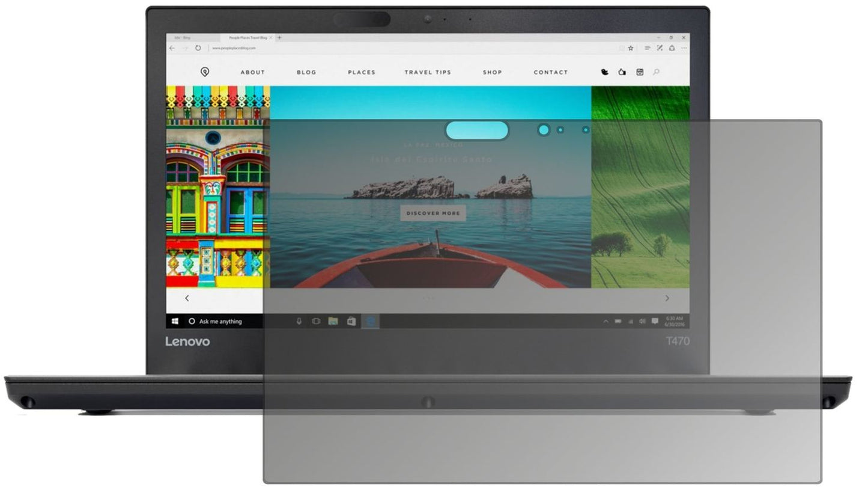Image resolution: width=868 pixels, height=487 pixels.
Task: Open the PLACES menu item
Action: point(362,72)
